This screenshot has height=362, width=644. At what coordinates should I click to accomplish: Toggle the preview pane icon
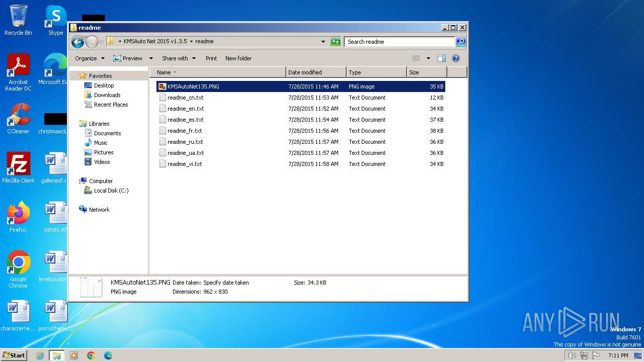442,58
